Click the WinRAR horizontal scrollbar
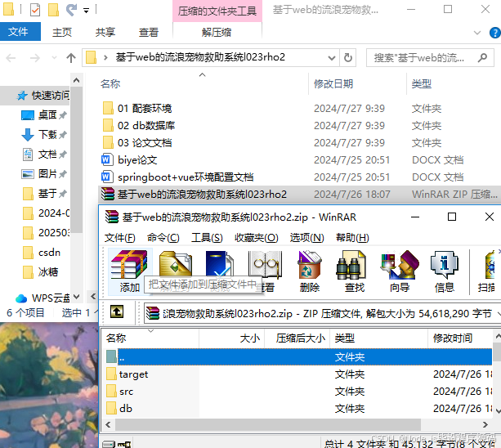 [x=268, y=424]
